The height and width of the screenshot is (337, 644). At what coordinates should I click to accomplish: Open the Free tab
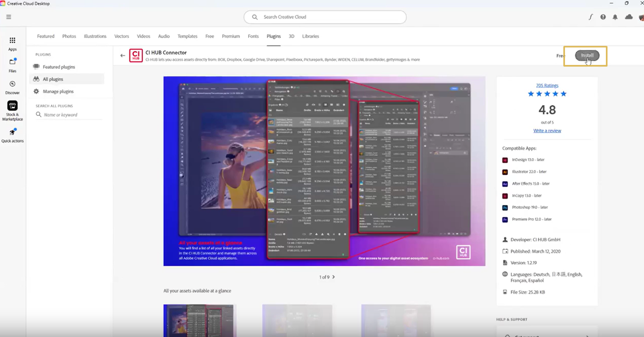pos(210,36)
